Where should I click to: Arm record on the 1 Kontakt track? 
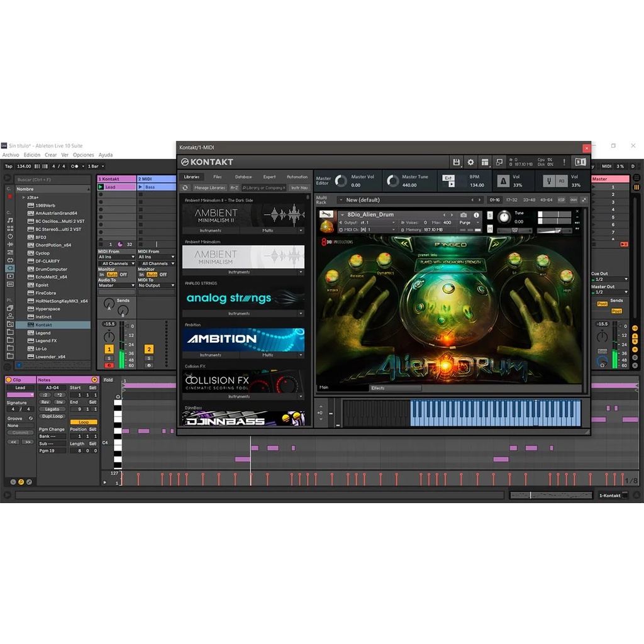pyautogui.click(x=109, y=365)
